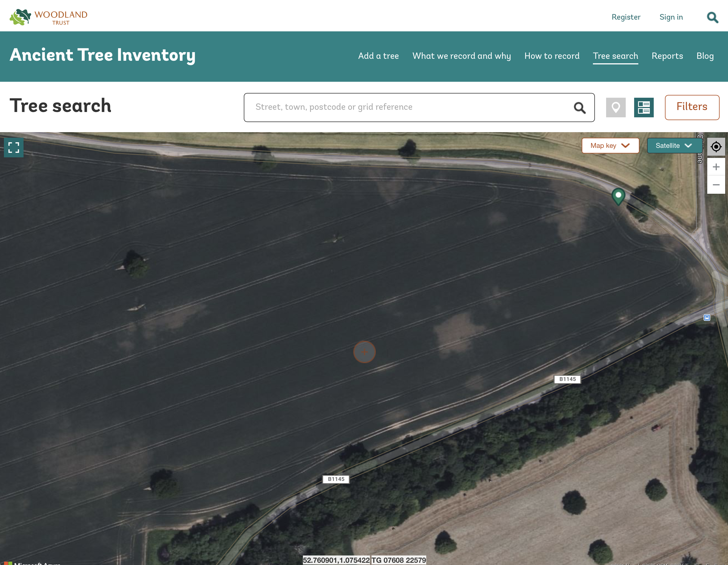Screen dimensions: 728x565
Task: Click the Register link
Action: 626,17
